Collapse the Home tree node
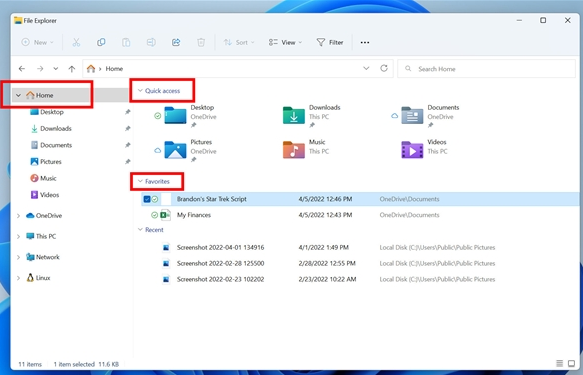Screen dimensions: 583x375 18,96
